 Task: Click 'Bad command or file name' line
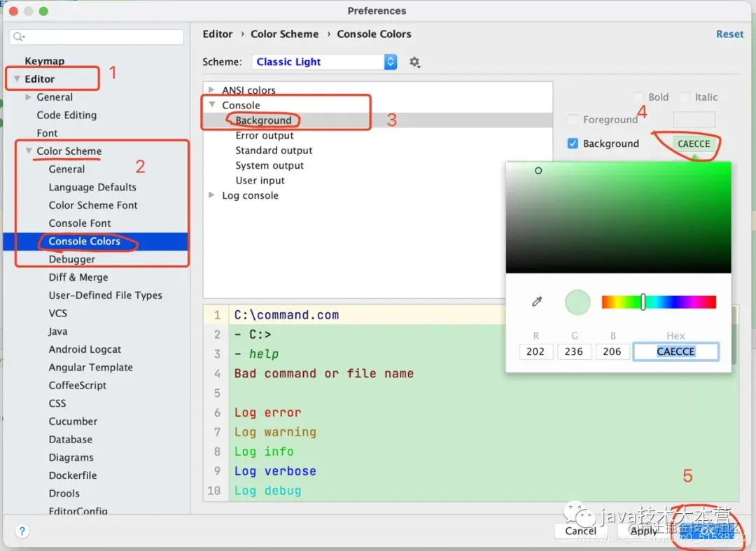tap(324, 374)
